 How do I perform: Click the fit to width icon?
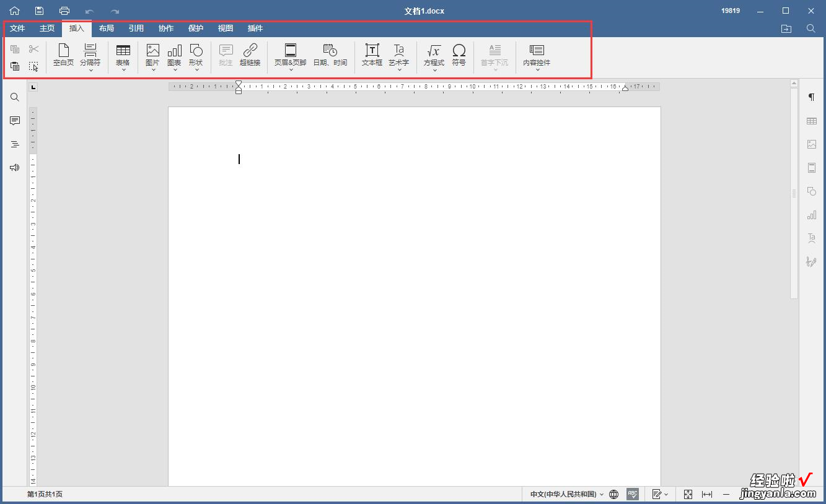[707, 494]
